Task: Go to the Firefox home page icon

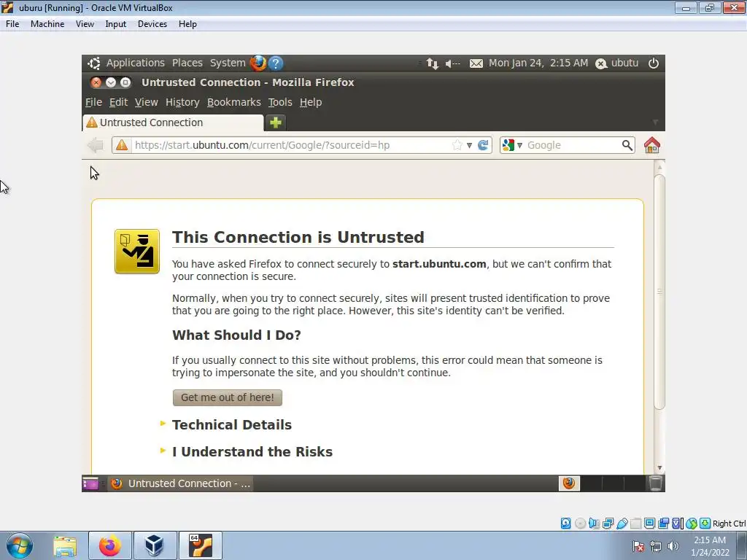Action: pyautogui.click(x=651, y=145)
